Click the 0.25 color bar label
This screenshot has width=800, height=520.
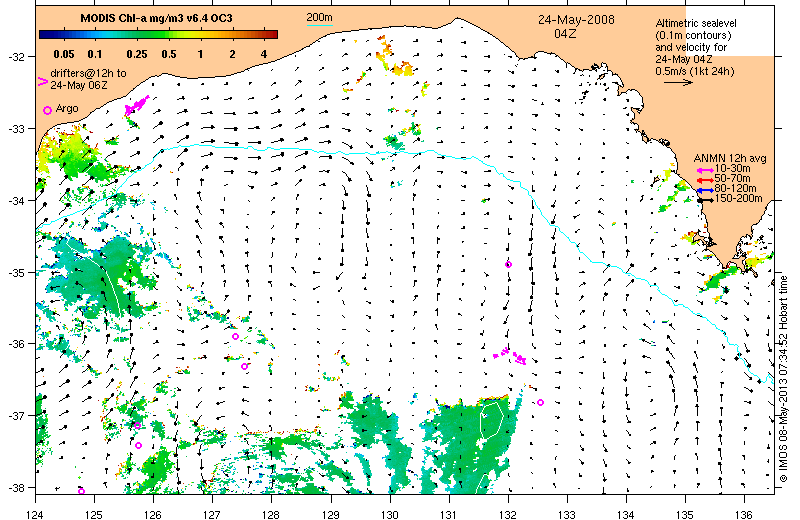(137, 54)
